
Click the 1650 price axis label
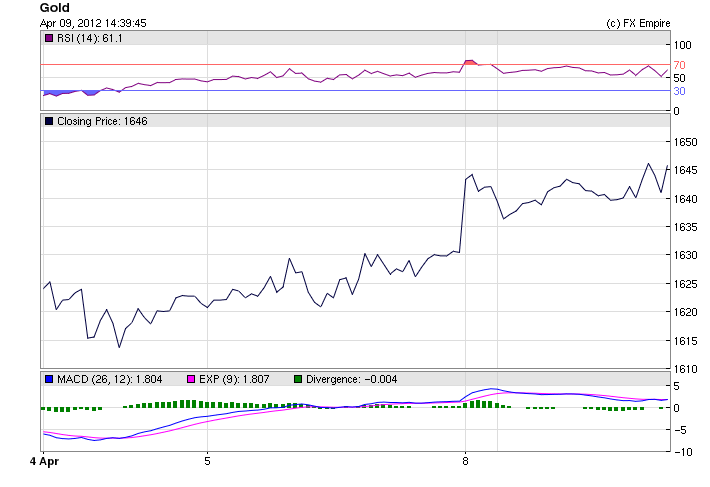click(686, 142)
